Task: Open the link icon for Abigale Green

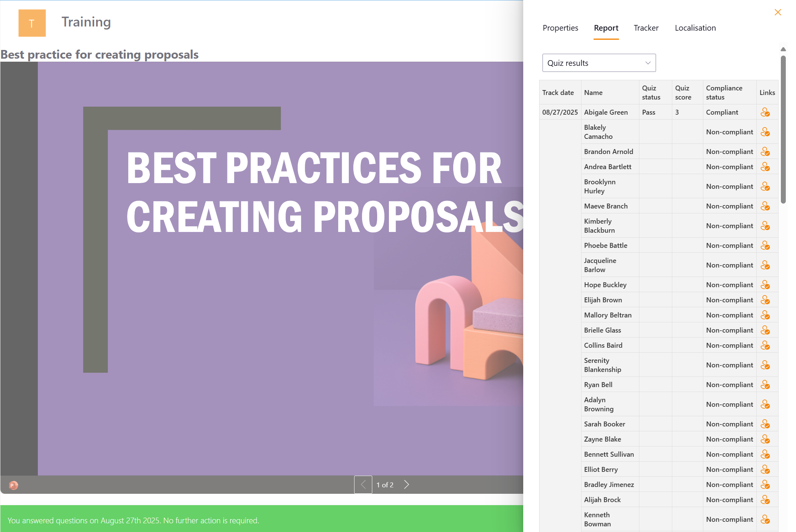Action: [765, 112]
